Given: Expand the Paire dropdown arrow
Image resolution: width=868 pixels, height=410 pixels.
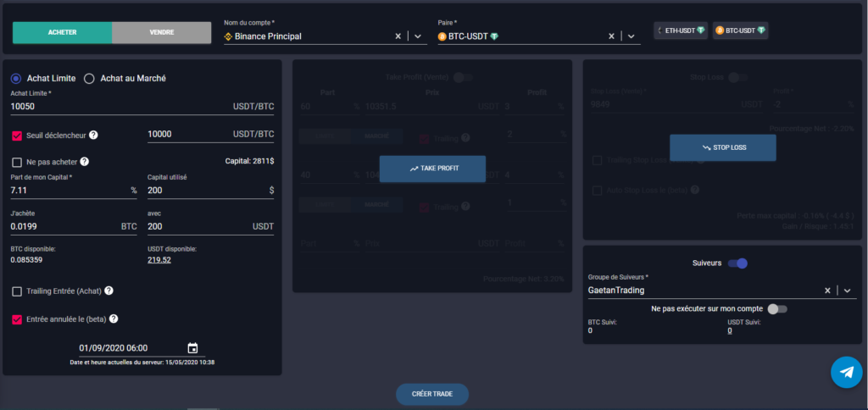Looking at the screenshot, I should pos(631,36).
